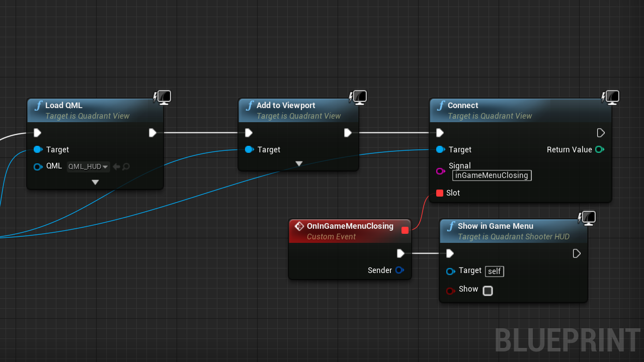Toggle the Show checkbox
The image size is (644, 362).
click(488, 291)
